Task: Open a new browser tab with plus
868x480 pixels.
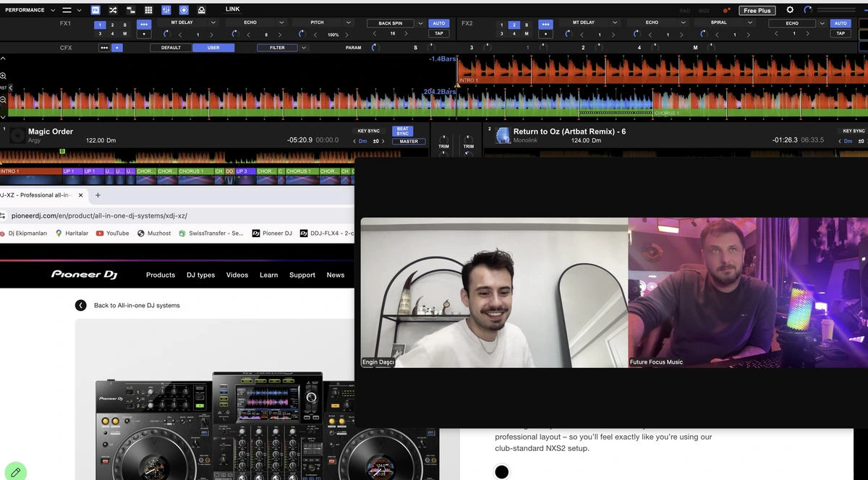Action: 98,195
